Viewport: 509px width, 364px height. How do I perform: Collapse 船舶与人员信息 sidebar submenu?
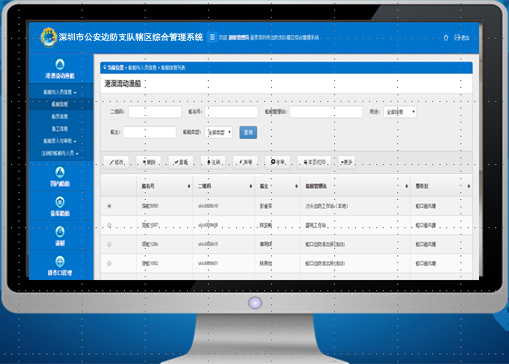pos(60,92)
